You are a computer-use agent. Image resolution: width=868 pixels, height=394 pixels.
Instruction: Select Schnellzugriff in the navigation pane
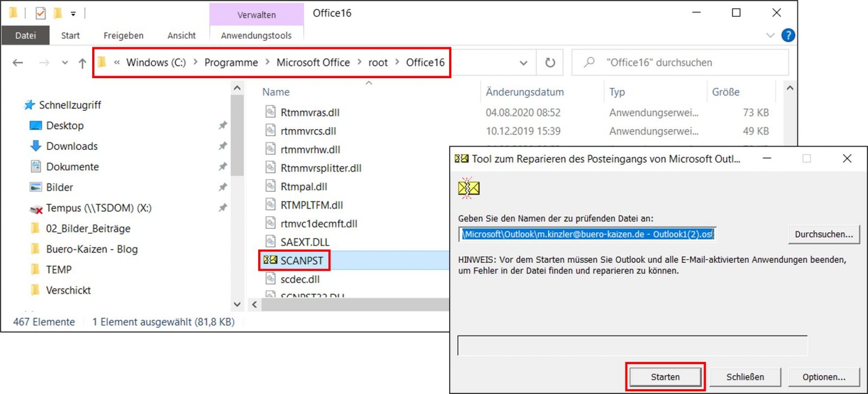pyautogui.click(x=70, y=105)
